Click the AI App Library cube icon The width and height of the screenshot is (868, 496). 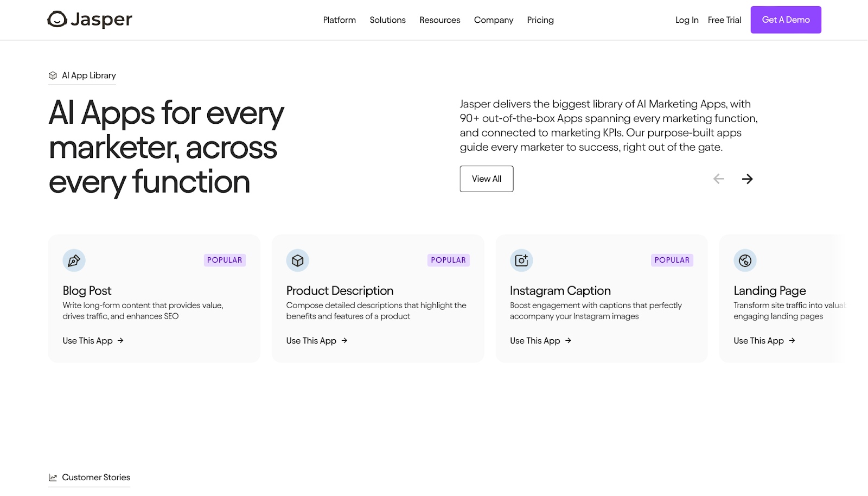[53, 75]
